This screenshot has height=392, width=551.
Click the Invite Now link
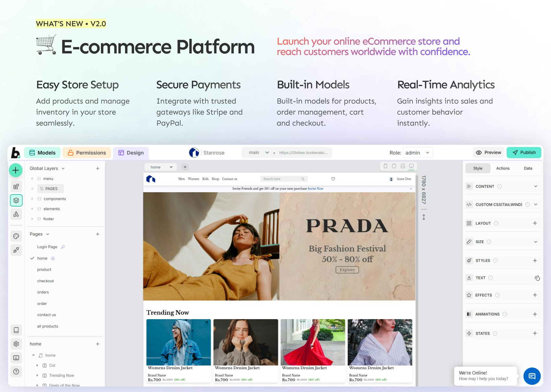pyautogui.click(x=315, y=188)
